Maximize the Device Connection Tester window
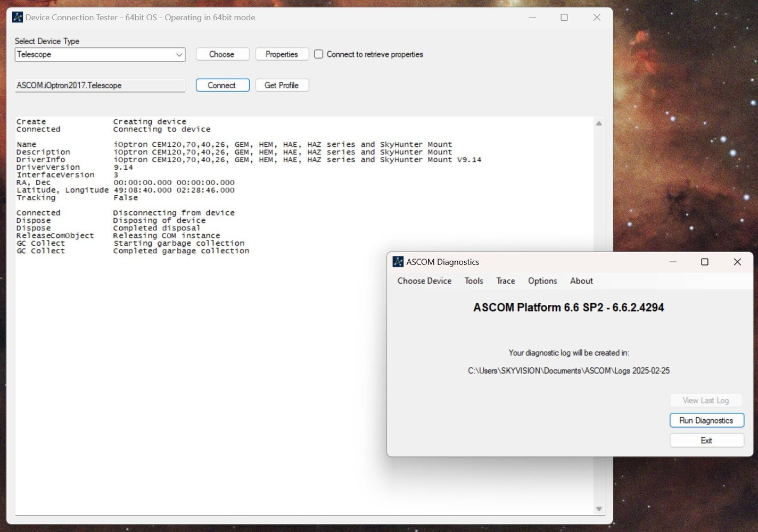 tap(564, 17)
